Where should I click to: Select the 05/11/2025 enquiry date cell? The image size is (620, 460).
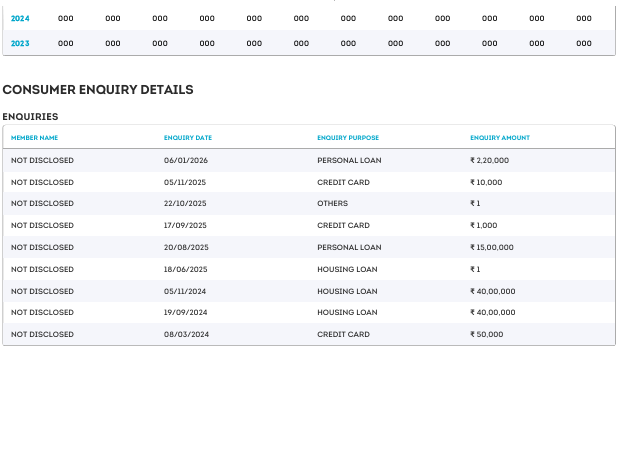185,182
